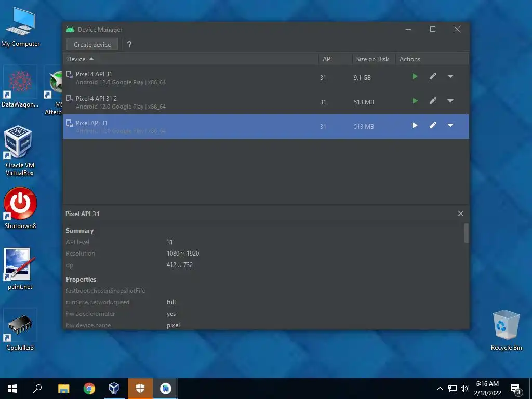Open My Computer desktop icon

tap(20, 27)
